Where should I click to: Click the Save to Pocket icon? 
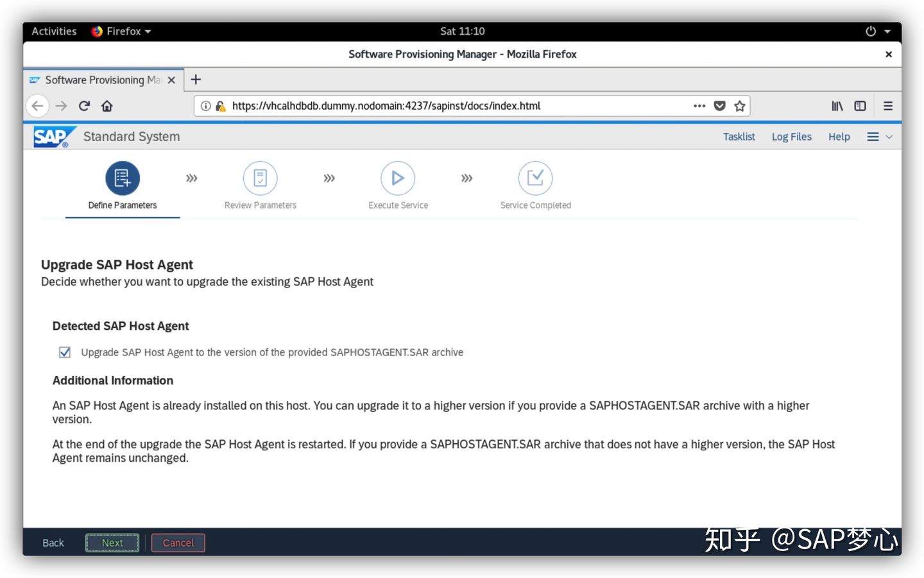pyautogui.click(x=720, y=106)
